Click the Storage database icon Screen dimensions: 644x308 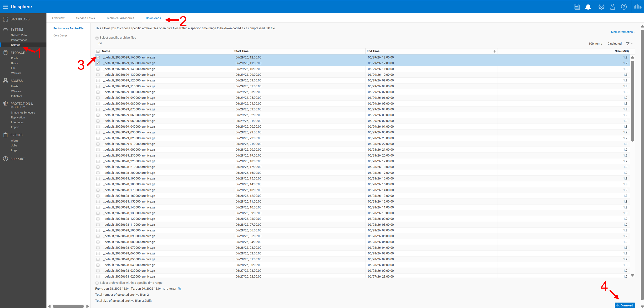tap(5, 52)
